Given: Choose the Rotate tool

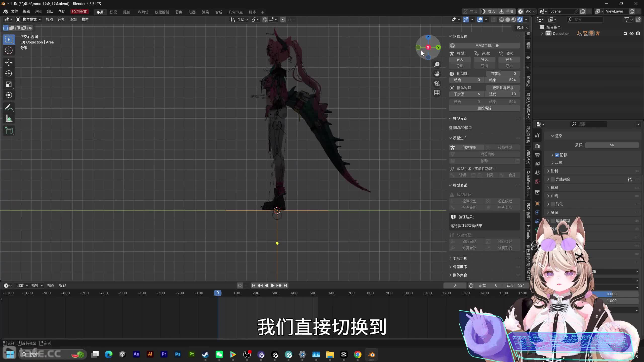Looking at the screenshot, I should click(9, 73).
